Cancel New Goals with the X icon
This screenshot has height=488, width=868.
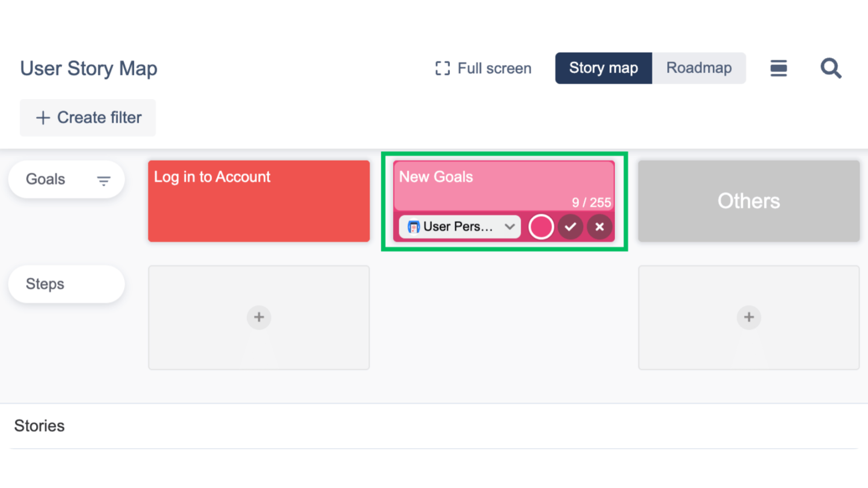point(599,227)
